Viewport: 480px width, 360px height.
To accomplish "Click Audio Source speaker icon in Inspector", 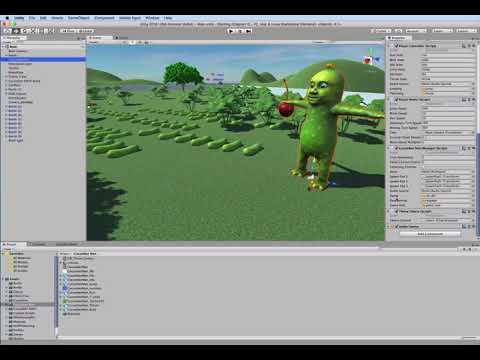I will tap(393, 227).
